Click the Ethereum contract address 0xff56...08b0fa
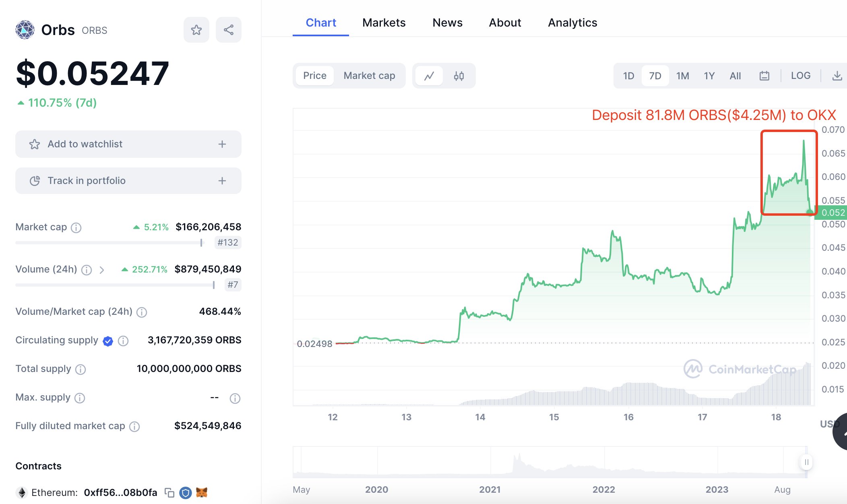 click(120, 493)
